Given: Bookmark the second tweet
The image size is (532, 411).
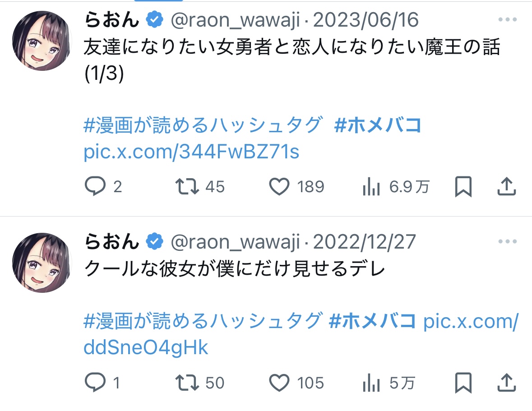Looking at the screenshot, I should [x=463, y=383].
